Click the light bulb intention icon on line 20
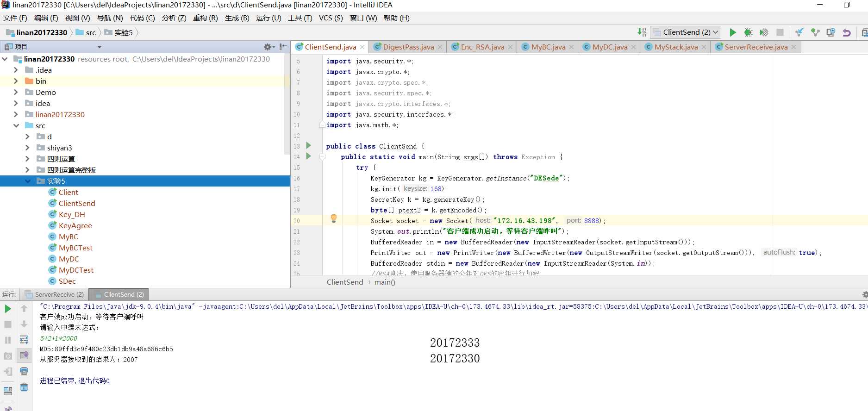 click(x=333, y=218)
